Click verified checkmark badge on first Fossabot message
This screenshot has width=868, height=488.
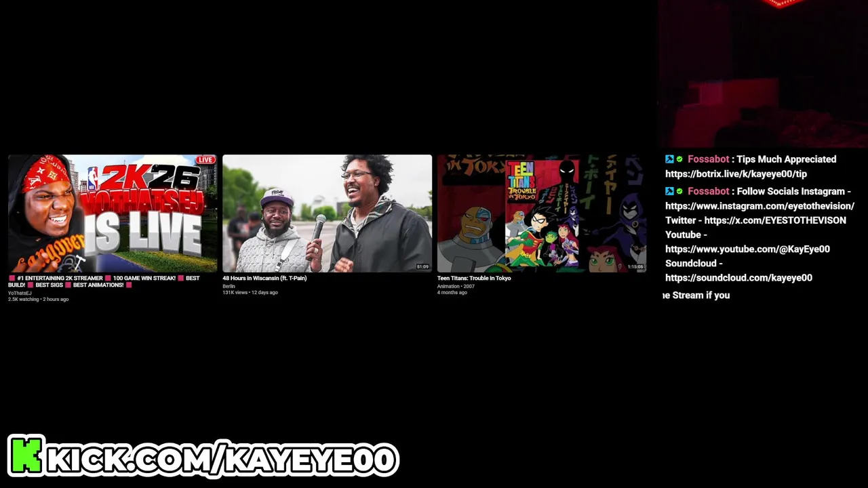point(679,159)
